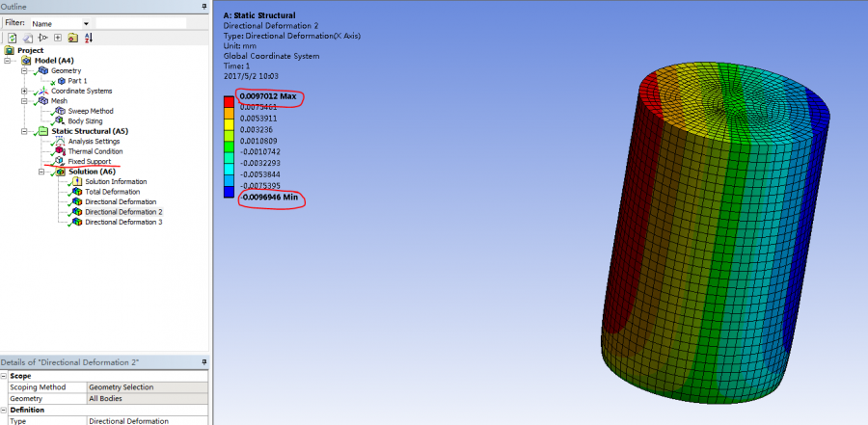Click the Hide Folders icon
This screenshot has height=425, width=868.
72,38
